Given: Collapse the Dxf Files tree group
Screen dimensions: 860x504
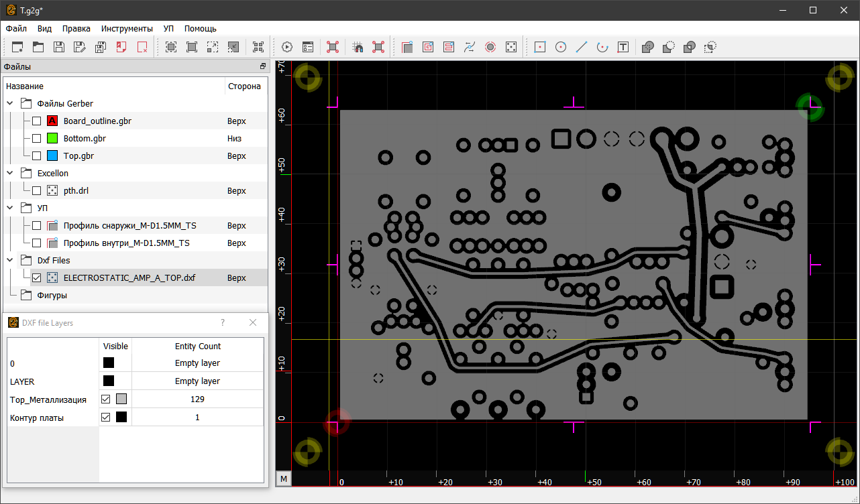Looking at the screenshot, I should (10, 261).
